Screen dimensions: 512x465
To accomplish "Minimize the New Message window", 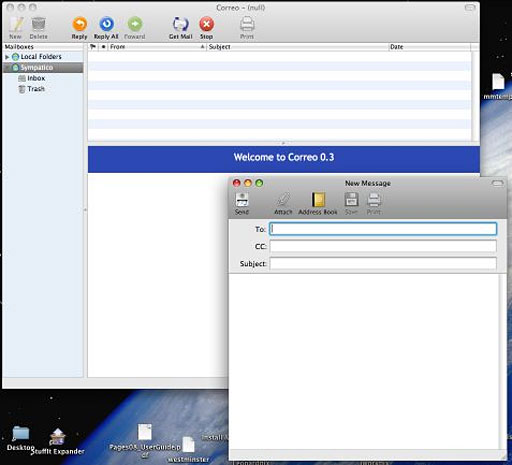I will (x=248, y=183).
